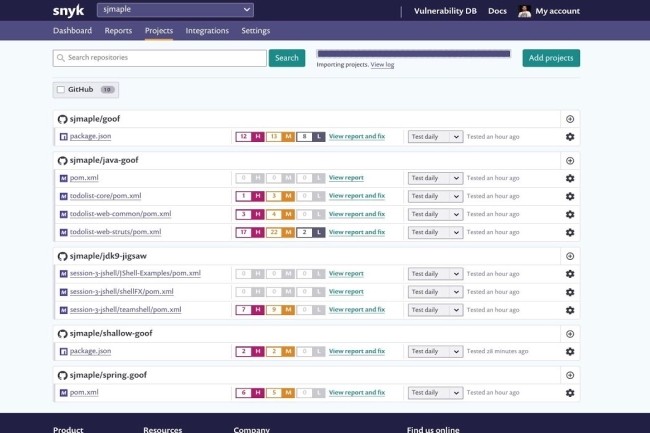Open Test daily dropdown for todolist-core/pom.xml
This screenshot has width=650, height=433.
(435, 196)
